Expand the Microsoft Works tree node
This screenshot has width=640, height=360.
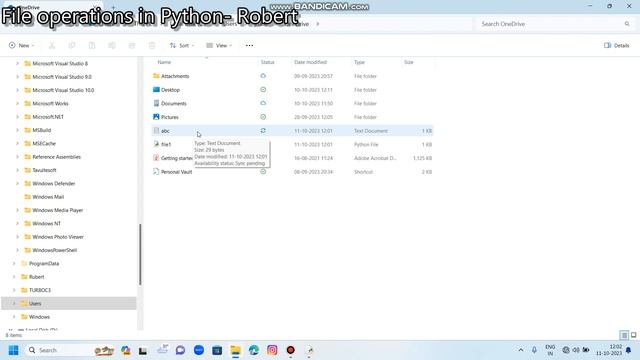(x=17, y=104)
